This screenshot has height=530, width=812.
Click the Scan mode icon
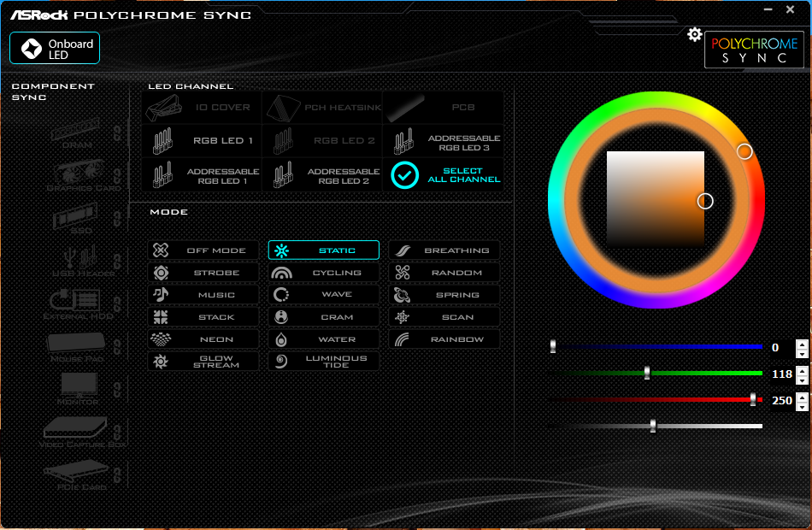pyautogui.click(x=402, y=317)
